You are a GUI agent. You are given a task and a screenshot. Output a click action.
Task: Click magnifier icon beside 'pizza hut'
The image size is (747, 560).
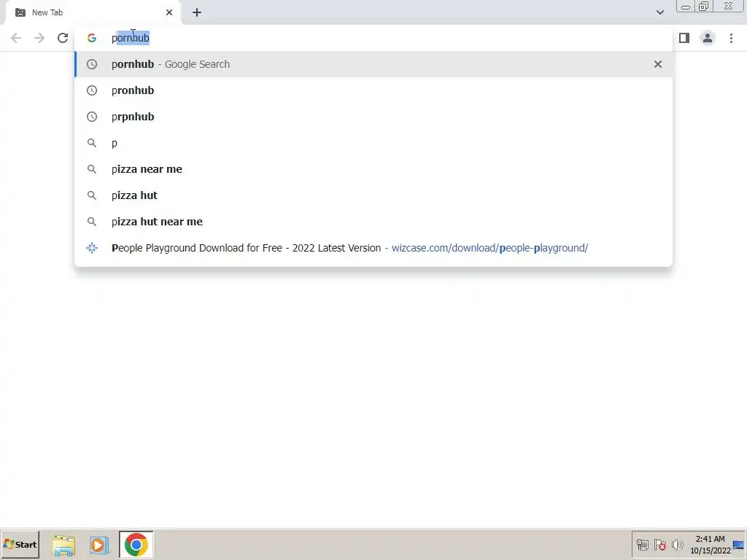click(x=92, y=195)
